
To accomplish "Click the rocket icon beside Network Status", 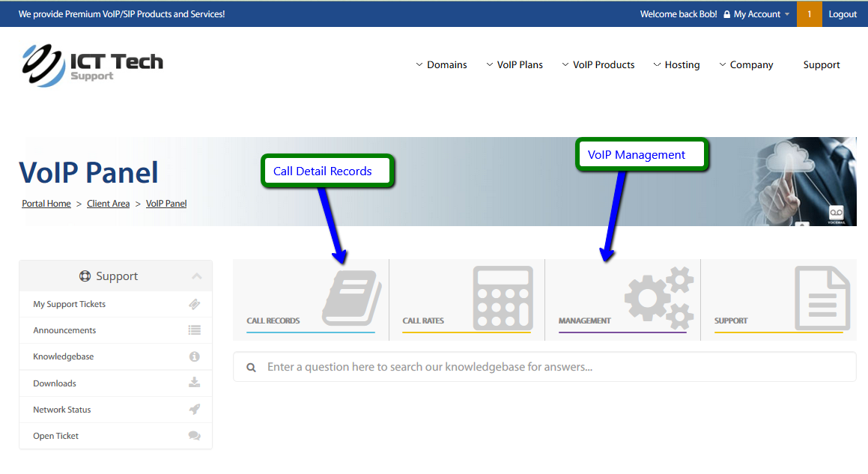I will pyautogui.click(x=194, y=409).
